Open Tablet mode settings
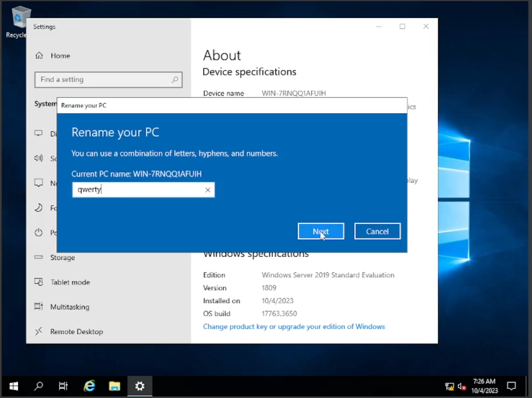Screen dimensions: 532x398 pos(70,282)
